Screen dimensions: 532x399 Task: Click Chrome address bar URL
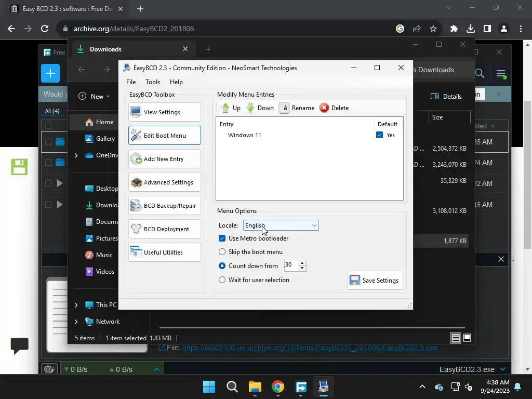134,29
